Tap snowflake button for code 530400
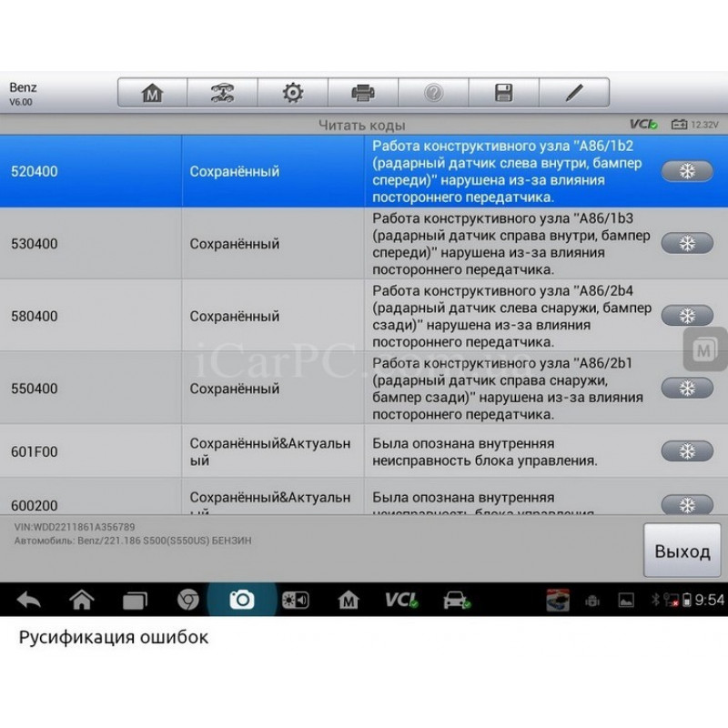The width and height of the screenshot is (728, 728). (687, 243)
